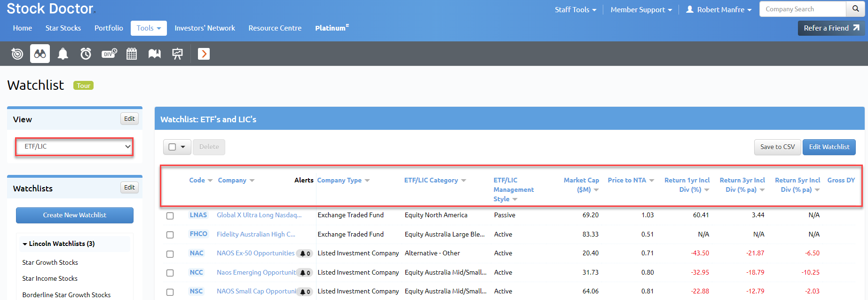Focus the Company Search input field

803,9
